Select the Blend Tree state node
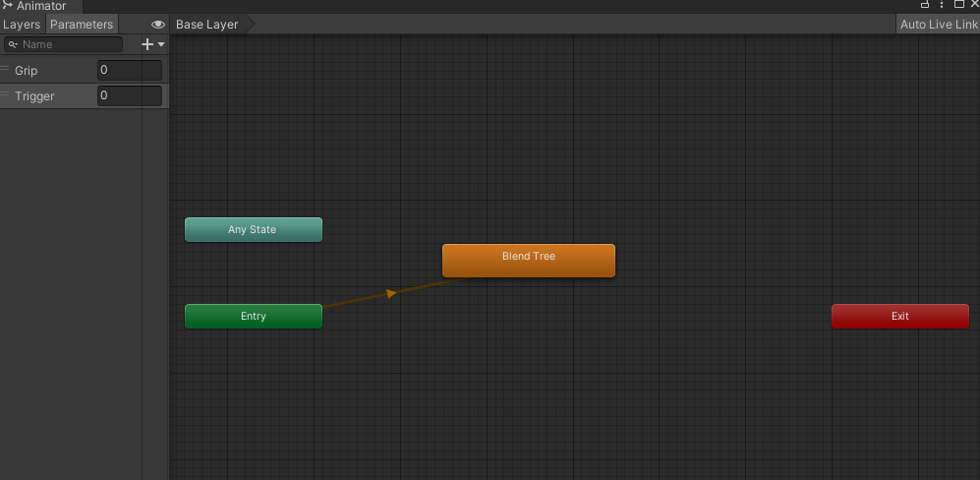The width and height of the screenshot is (980, 480). point(529,261)
